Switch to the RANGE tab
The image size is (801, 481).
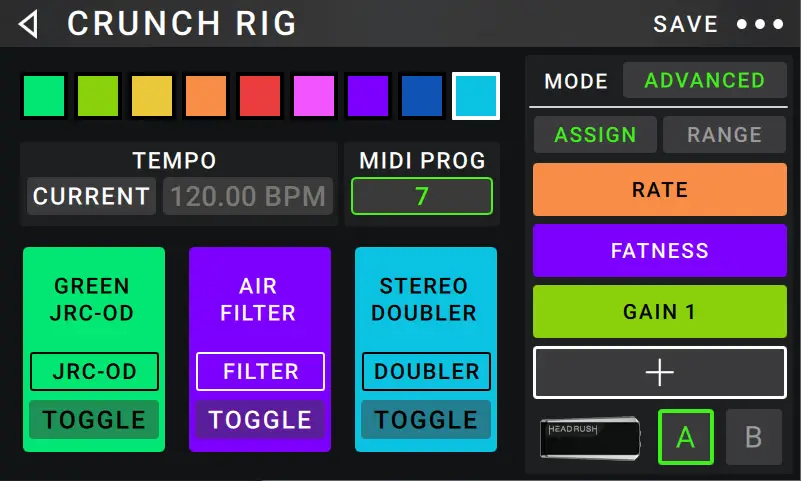click(724, 135)
